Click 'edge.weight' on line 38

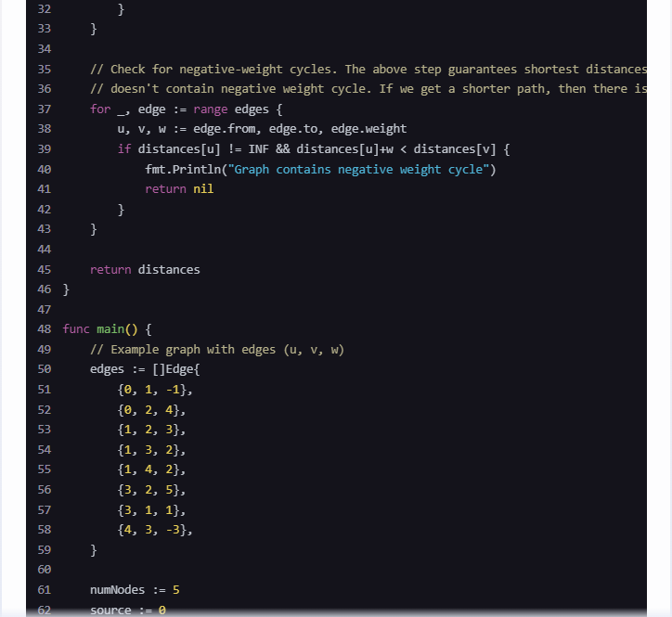(368, 129)
